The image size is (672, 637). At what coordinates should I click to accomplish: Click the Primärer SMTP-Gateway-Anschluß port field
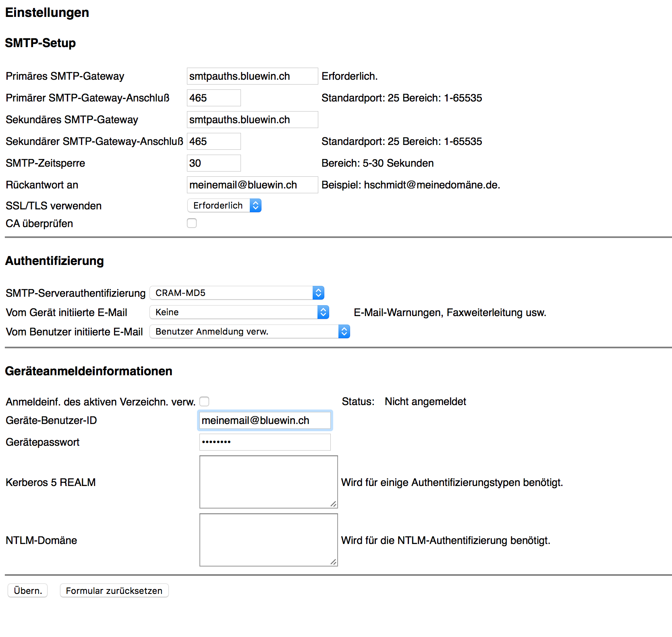coord(214,98)
